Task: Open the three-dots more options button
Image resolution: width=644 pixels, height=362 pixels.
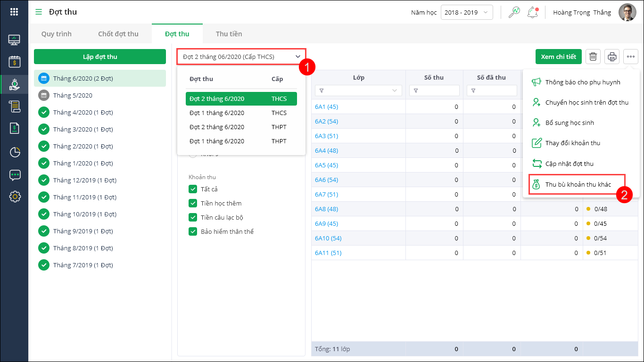Action: coord(631,57)
